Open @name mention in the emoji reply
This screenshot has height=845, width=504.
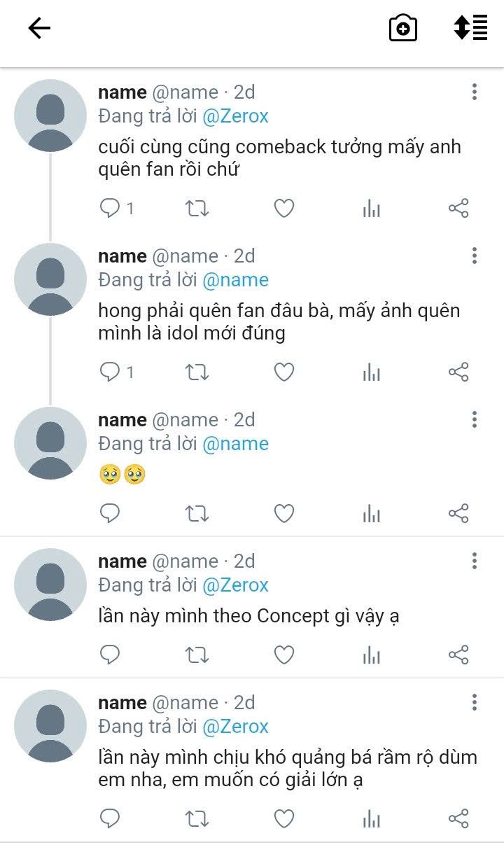pyautogui.click(x=235, y=444)
